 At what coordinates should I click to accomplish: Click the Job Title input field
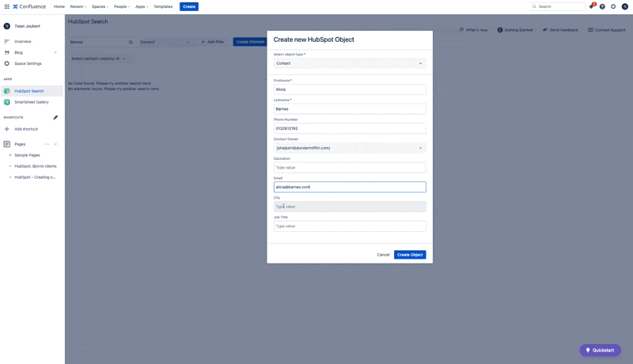(350, 226)
